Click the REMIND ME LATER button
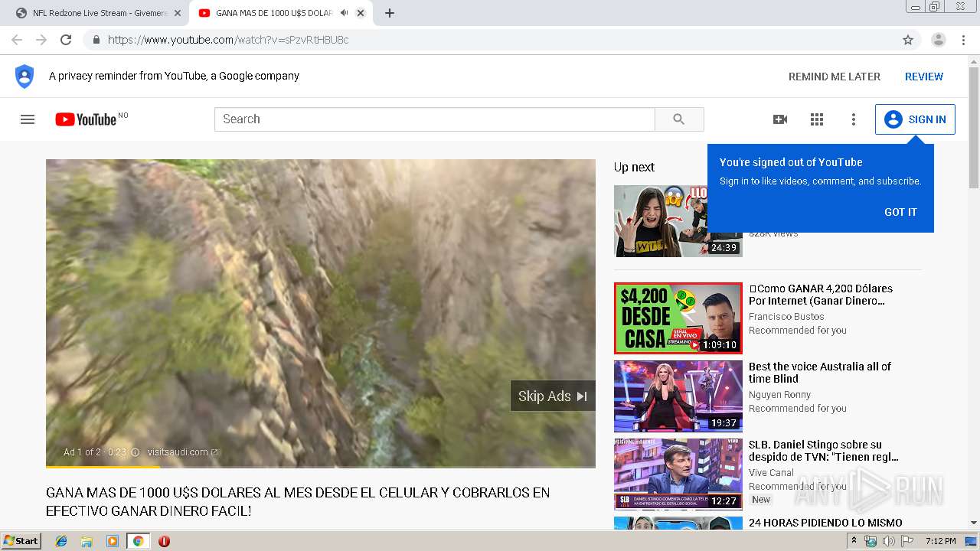Screen dimensions: 980x551 coord(835,77)
